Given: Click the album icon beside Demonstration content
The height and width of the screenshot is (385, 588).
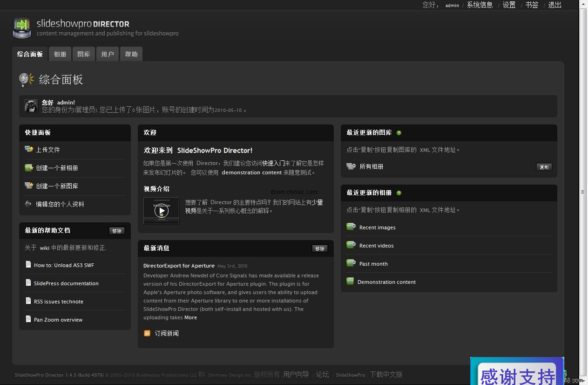Looking at the screenshot, I should 350,282.
